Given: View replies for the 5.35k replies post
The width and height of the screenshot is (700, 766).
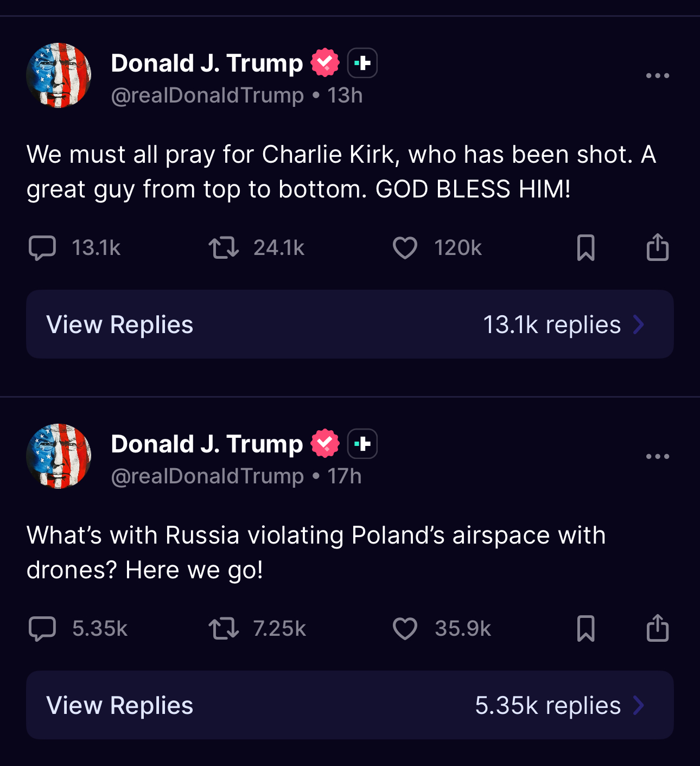Looking at the screenshot, I should pyautogui.click(x=120, y=705).
